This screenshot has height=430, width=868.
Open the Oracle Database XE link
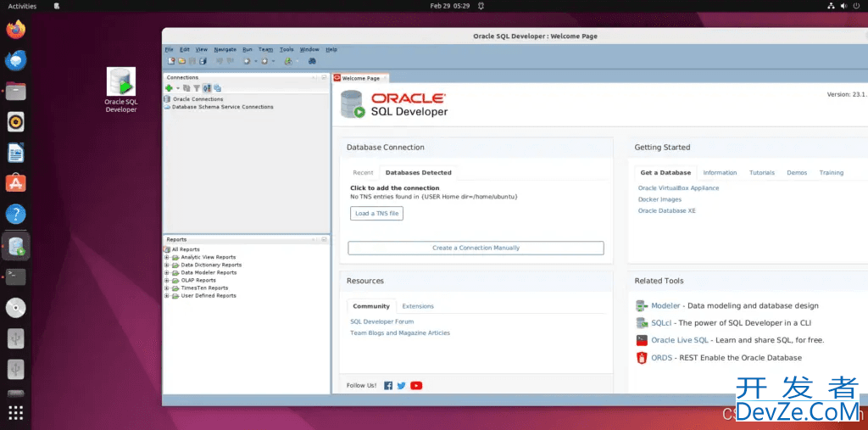(x=667, y=210)
